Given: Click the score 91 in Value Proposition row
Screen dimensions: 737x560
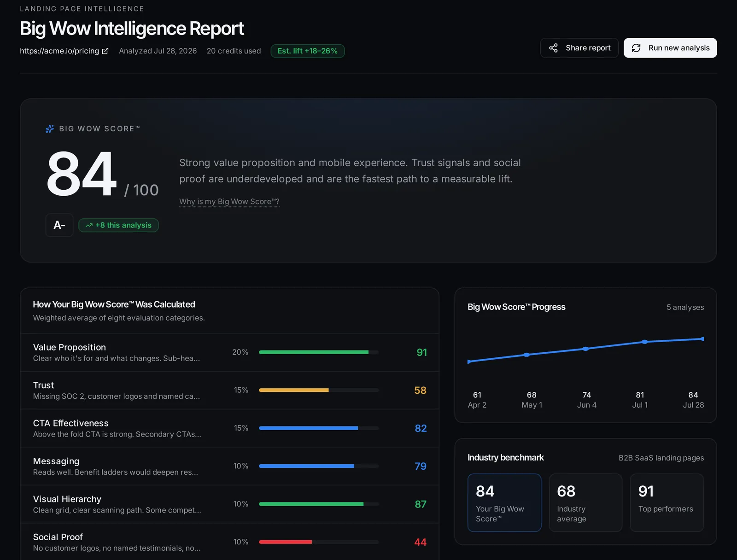Looking at the screenshot, I should coord(421,352).
